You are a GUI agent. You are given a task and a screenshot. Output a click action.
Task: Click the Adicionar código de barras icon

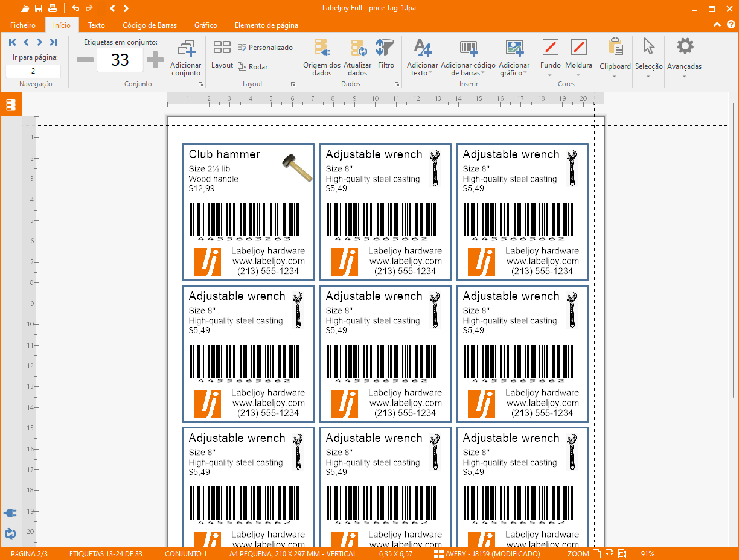[x=469, y=48]
